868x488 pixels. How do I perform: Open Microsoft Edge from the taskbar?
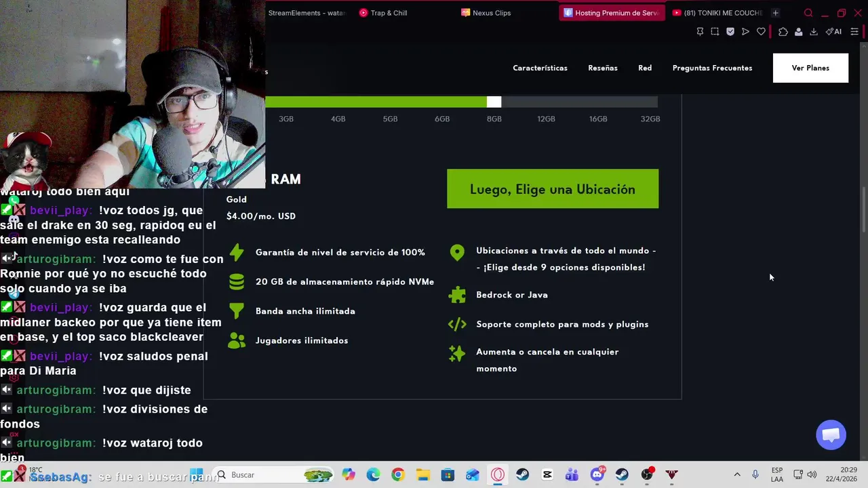click(374, 474)
